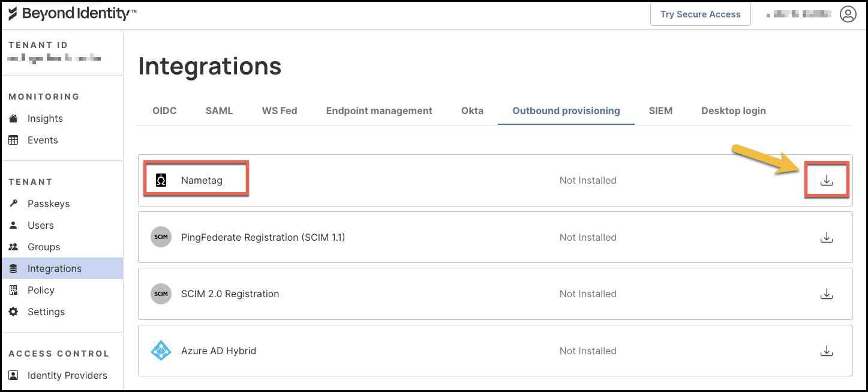Switch to the Endpoint management tab
Viewport: 868px width, 392px height.
tap(379, 111)
